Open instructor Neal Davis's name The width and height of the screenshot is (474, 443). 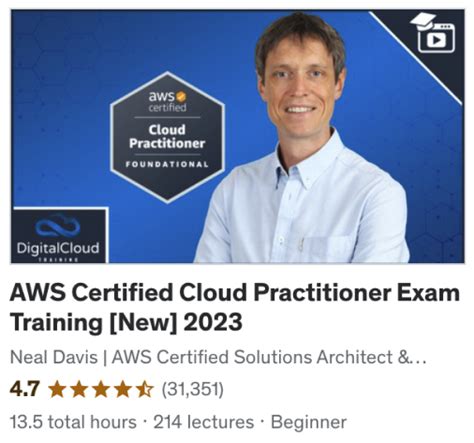pyautogui.click(x=54, y=357)
